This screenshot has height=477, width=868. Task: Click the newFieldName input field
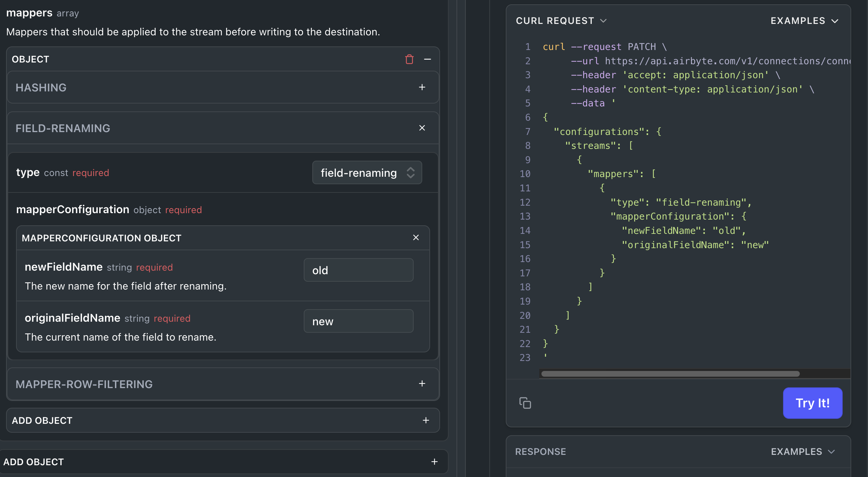(x=359, y=270)
